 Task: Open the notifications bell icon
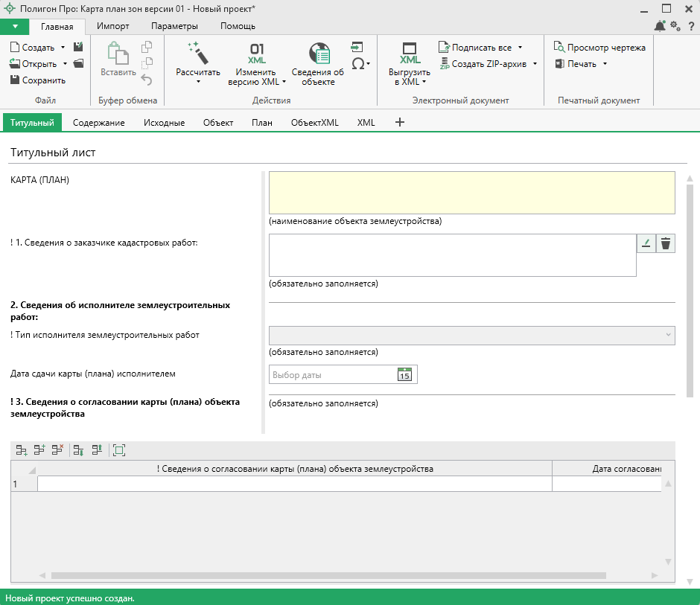click(x=660, y=26)
